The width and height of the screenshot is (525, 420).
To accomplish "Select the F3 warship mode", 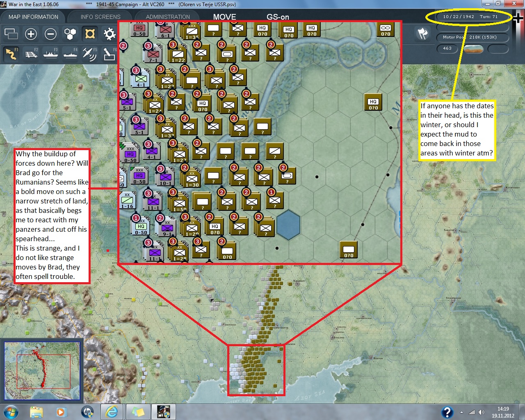I will pyautogui.click(x=50, y=54).
